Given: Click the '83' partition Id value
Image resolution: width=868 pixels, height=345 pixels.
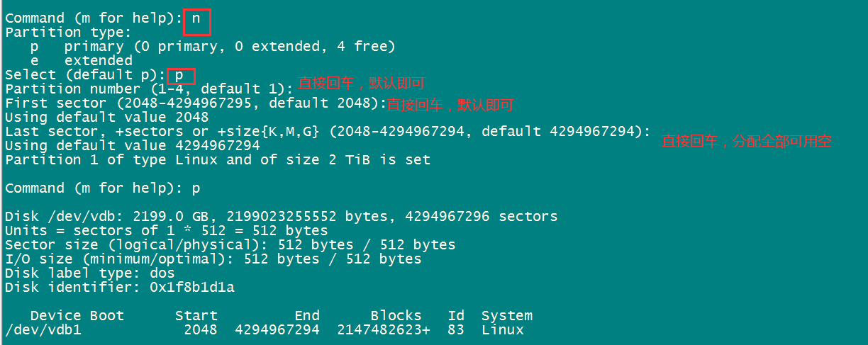Looking at the screenshot, I should pyautogui.click(x=456, y=330).
